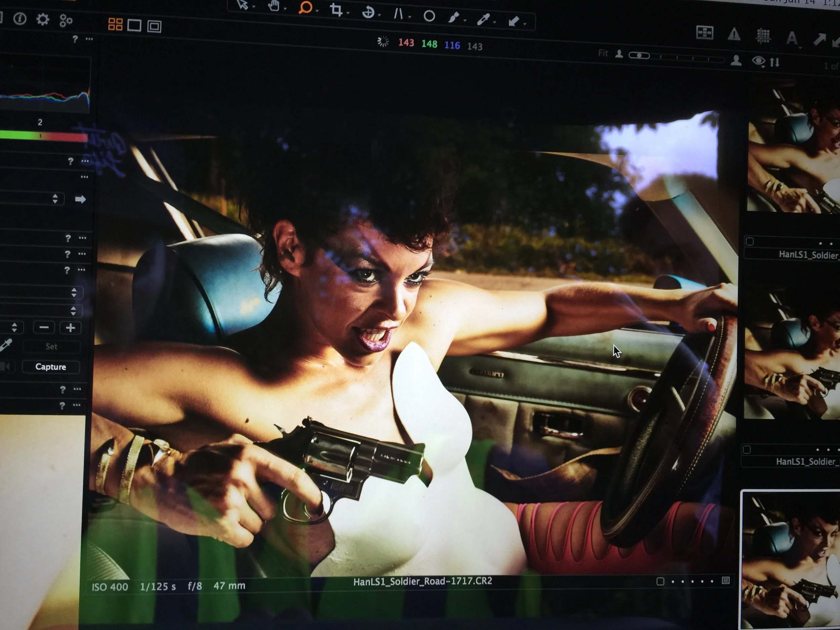This screenshot has width=840, height=630.
Task: Toggle the grid overlay icon
Action: point(762,36)
